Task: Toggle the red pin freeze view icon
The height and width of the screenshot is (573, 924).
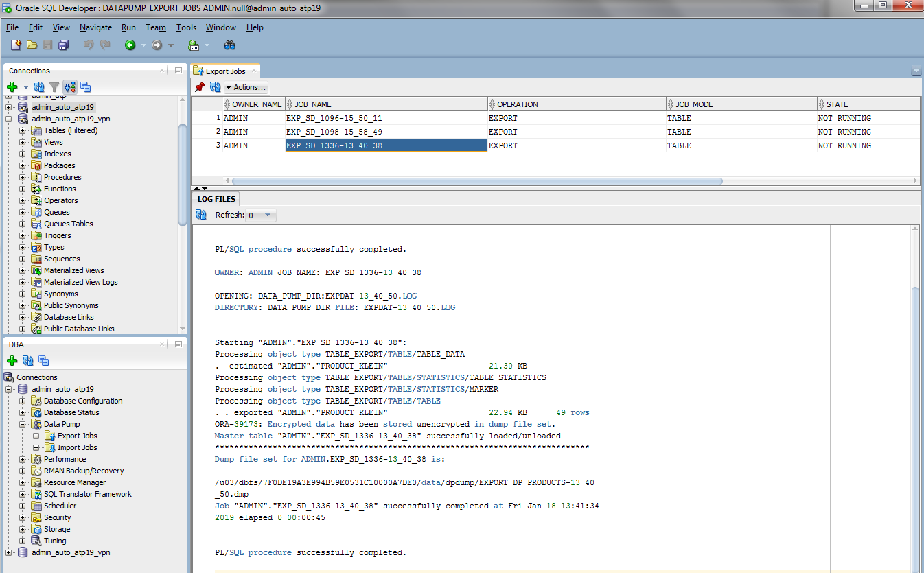Action: (x=200, y=87)
